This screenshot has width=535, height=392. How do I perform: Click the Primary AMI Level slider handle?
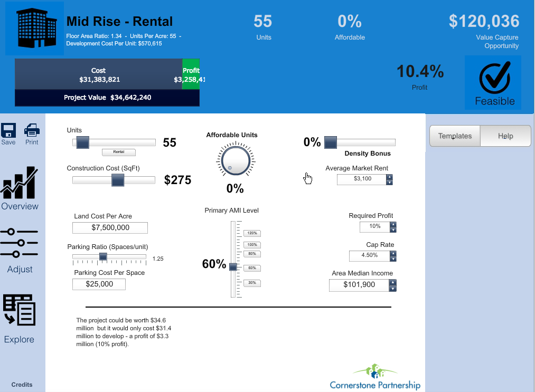(233, 267)
